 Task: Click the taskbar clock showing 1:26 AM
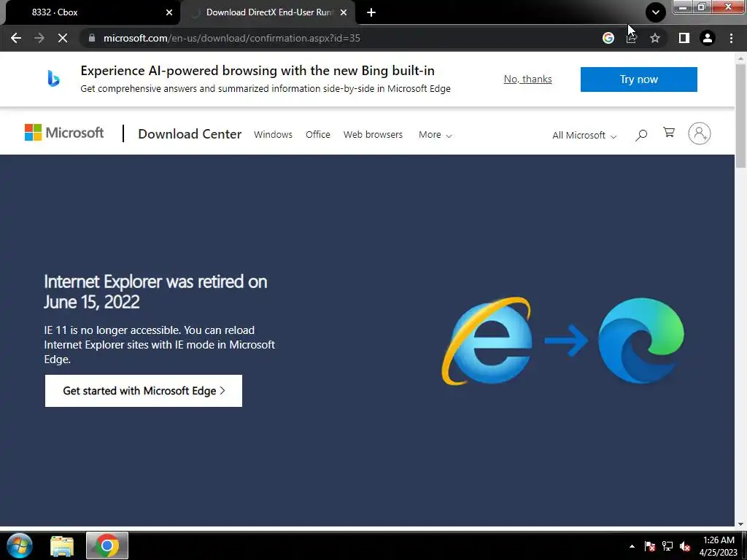719,546
